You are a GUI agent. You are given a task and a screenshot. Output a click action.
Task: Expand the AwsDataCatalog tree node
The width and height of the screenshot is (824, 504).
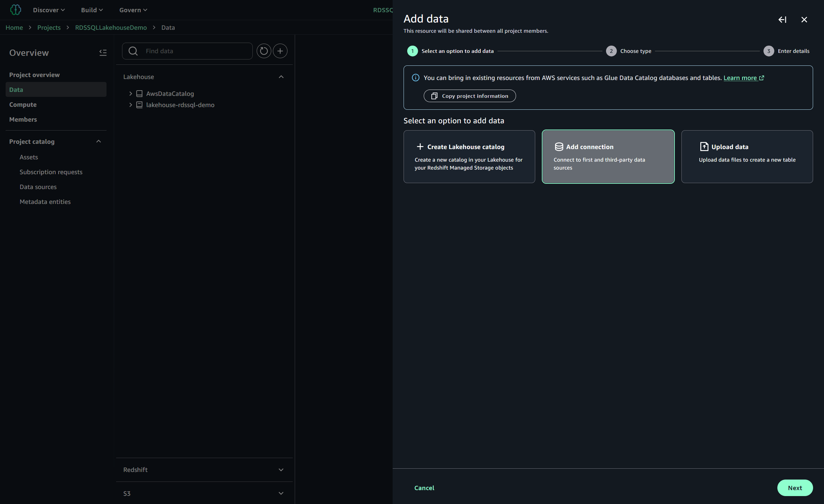[131, 94]
